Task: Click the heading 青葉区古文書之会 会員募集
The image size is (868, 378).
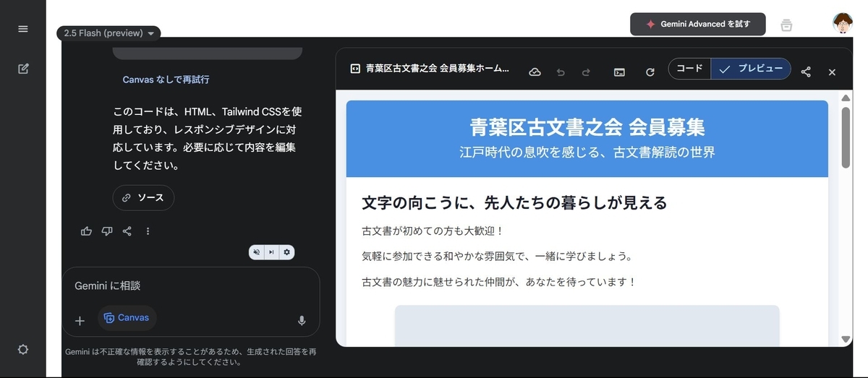Action: [587, 126]
